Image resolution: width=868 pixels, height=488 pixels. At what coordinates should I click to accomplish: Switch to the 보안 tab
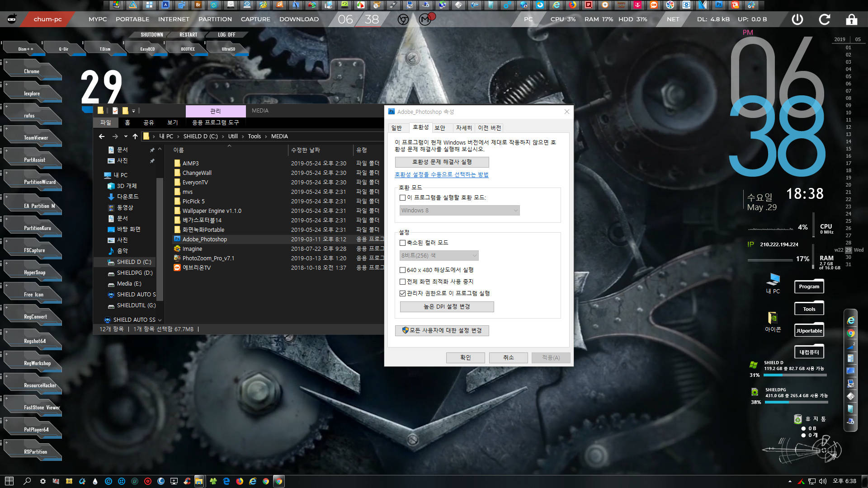[x=440, y=128]
